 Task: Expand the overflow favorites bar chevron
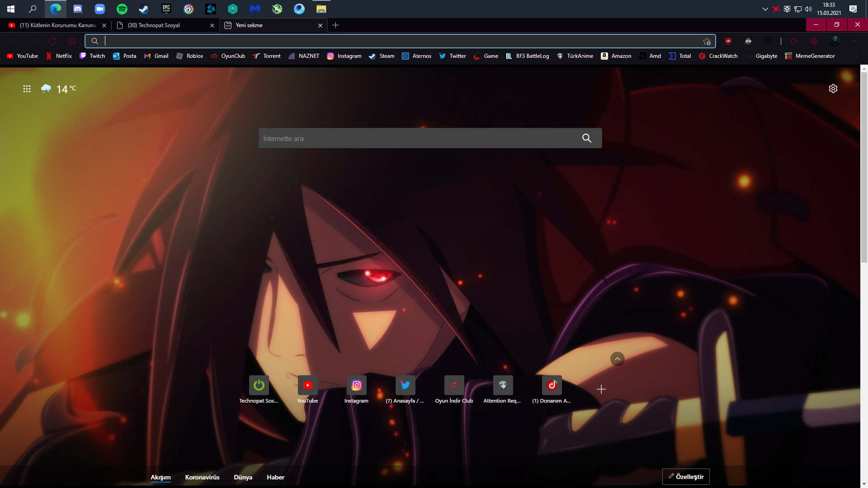point(856,56)
